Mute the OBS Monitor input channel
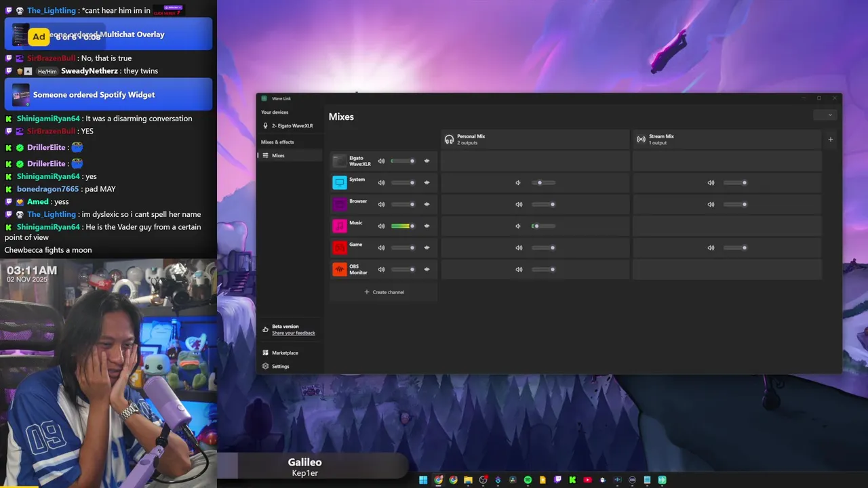 tap(381, 269)
